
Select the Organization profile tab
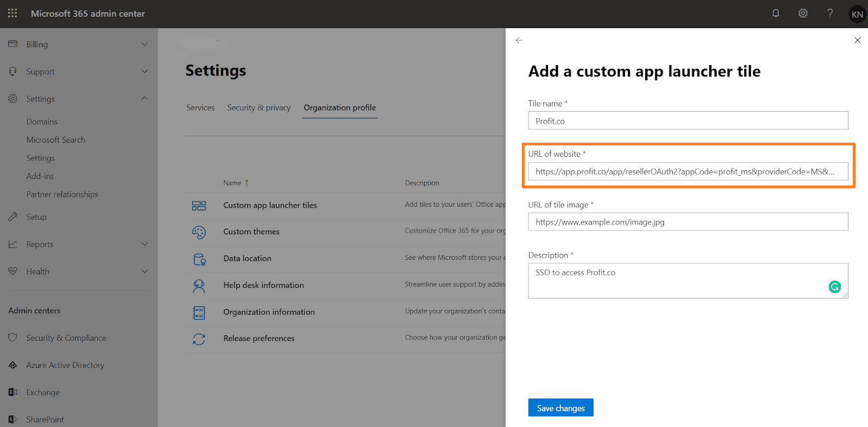(340, 107)
